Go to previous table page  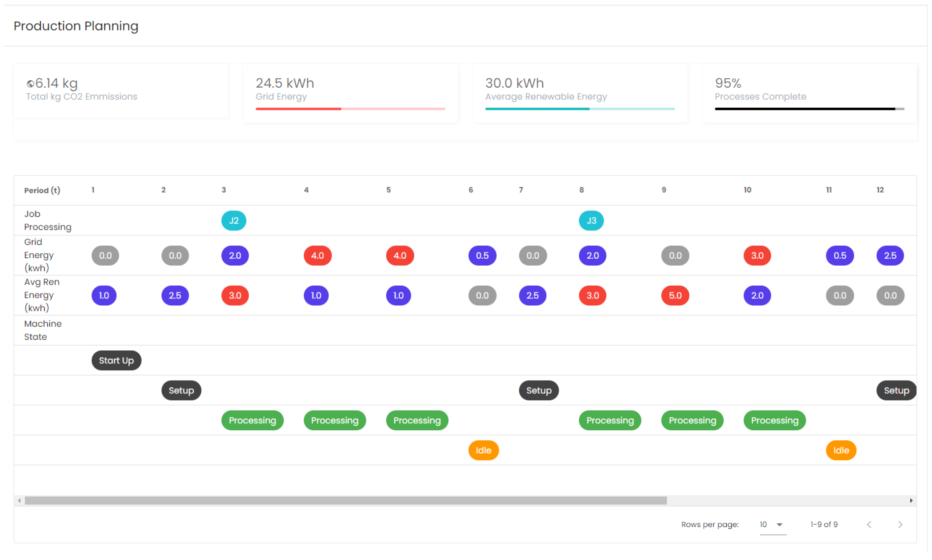[x=869, y=525]
